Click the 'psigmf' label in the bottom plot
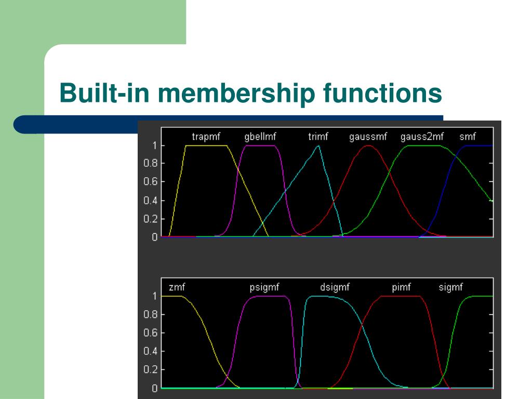The height and width of the screenshot is (399, 532). [264, 288]
